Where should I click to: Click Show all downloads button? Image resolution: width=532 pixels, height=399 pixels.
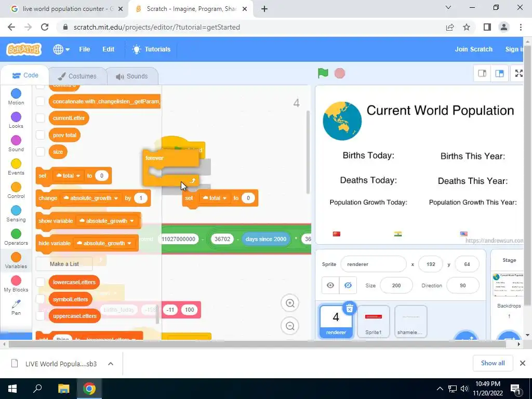tap(493, 363)
